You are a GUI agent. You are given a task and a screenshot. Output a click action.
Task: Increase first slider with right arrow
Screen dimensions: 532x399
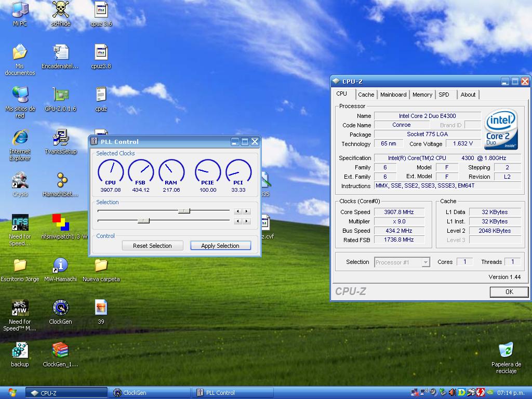tap(247, 211)
